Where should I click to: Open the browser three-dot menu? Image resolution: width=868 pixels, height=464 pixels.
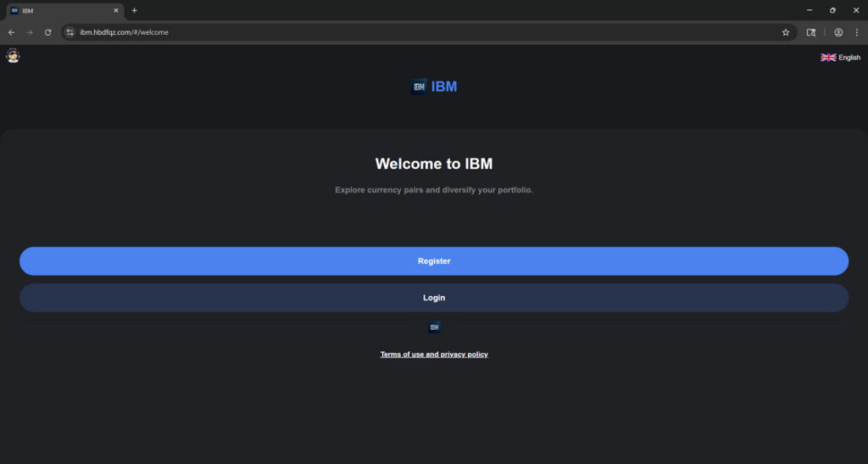tap(857, 32)
